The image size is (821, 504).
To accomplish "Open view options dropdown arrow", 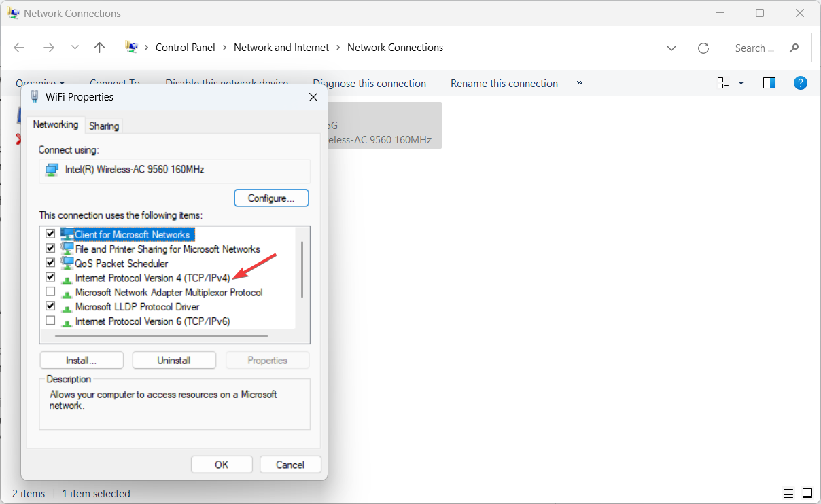I will click(741, 83).
